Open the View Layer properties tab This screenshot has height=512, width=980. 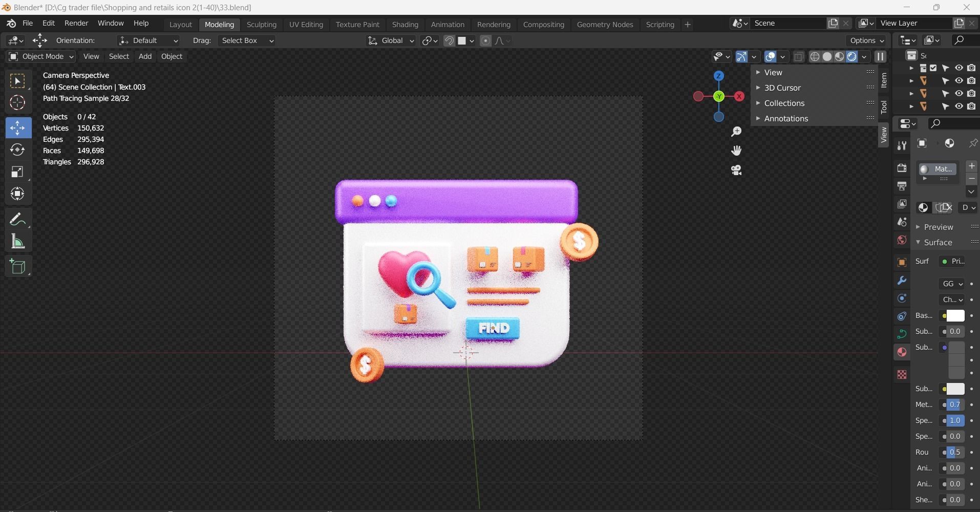point(902,204)
